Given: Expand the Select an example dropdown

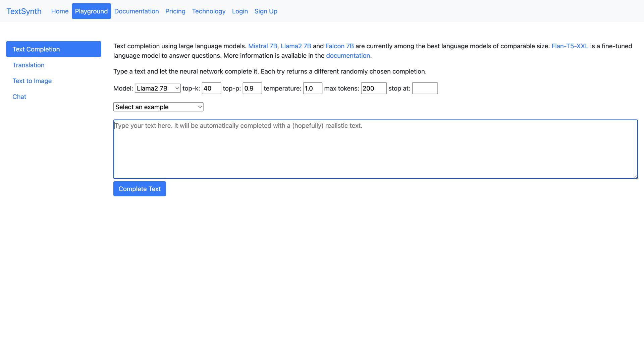Looking at the screenshot, I should [158, 107].
